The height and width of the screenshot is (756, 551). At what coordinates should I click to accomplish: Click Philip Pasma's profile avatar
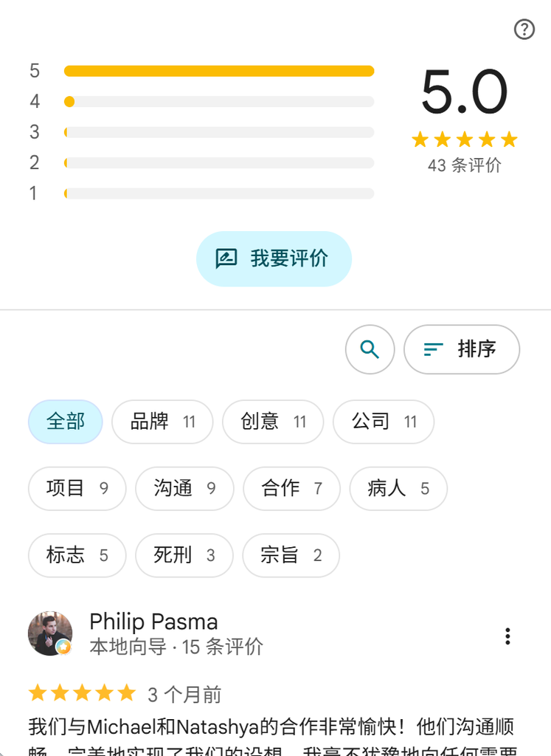click(51, 633)
